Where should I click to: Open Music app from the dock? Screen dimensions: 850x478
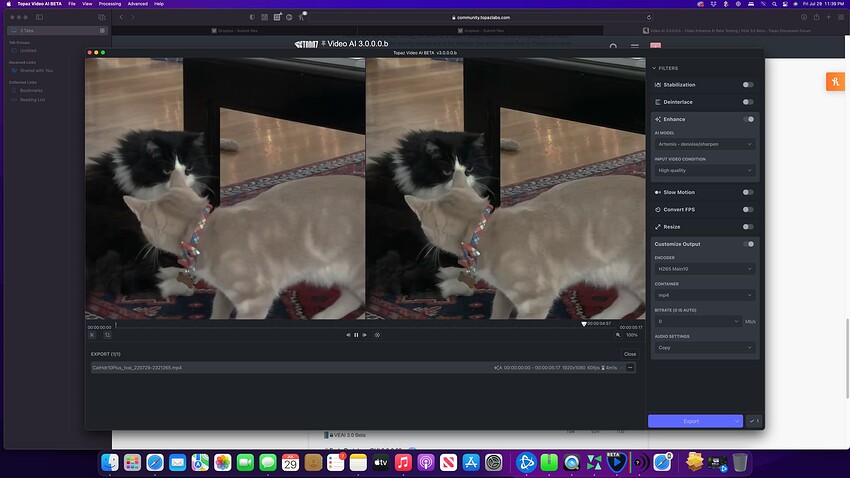403,462
